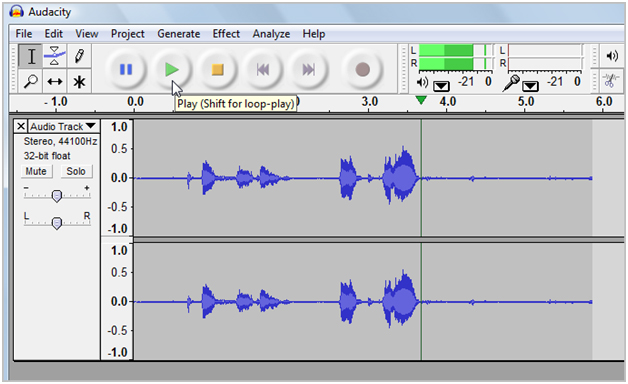
Task: Open the Edit menu
Action: click(54, 34)
